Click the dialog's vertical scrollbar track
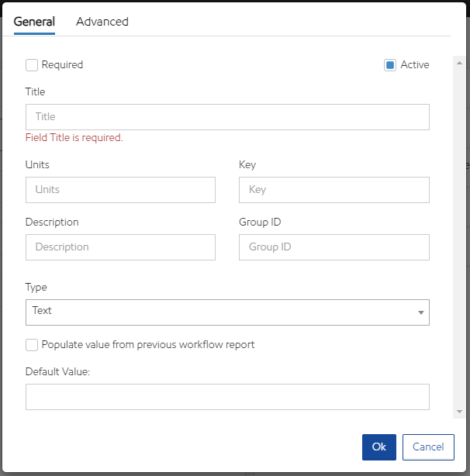This screenshot has width=470, height=476. pyautogui.click(x=459, y=233)
